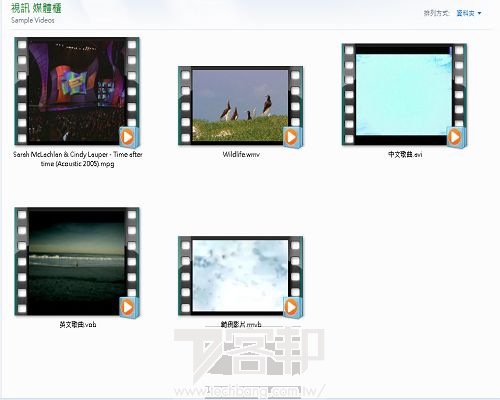Click the Sample Videos subtitle

(33, 20)
